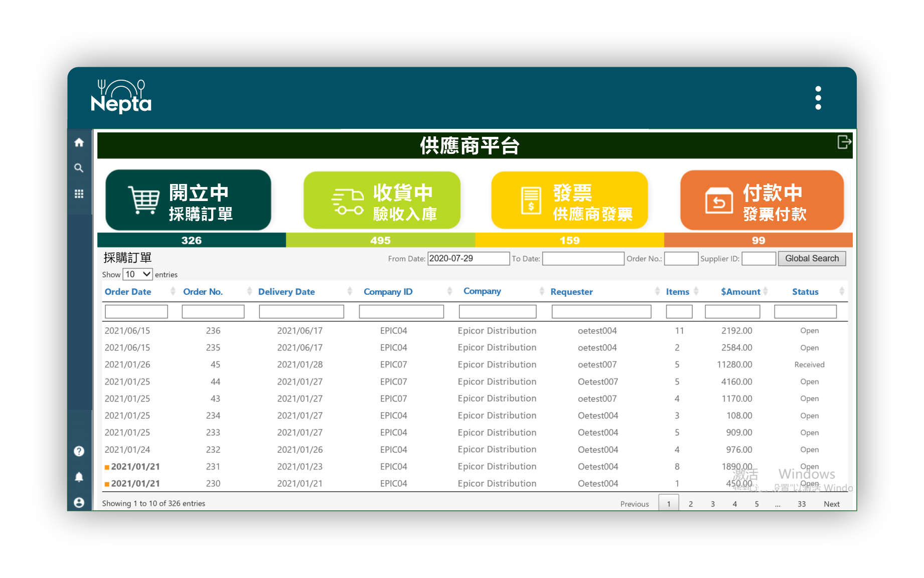Image resolution: width=924 pixels, height=578 pixels.
Task: Open the vertical ellipsis menu top right
Action: point(818,97)
